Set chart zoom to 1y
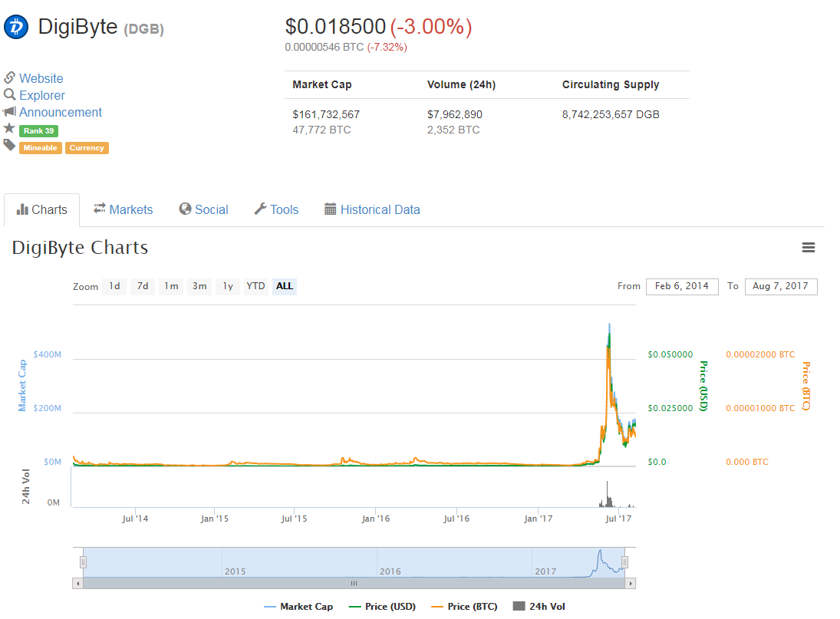This screenshot has height=619, width=840. coord(228,286)
